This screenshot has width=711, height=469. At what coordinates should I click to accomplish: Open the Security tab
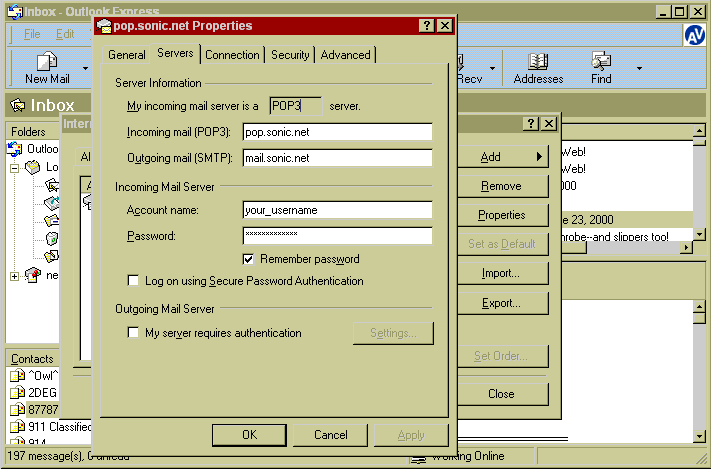[x=290, y=55]
